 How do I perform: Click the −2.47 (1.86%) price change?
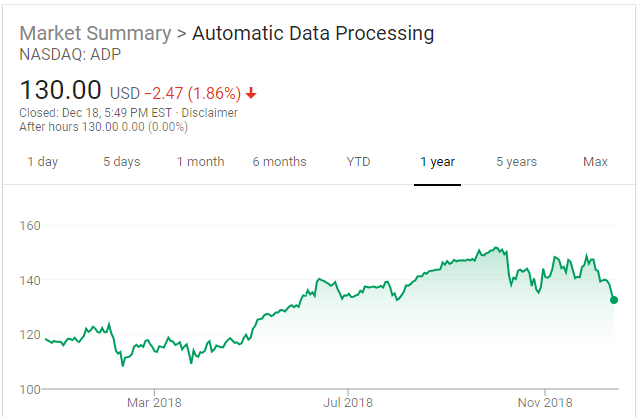(x=192, y=93)
